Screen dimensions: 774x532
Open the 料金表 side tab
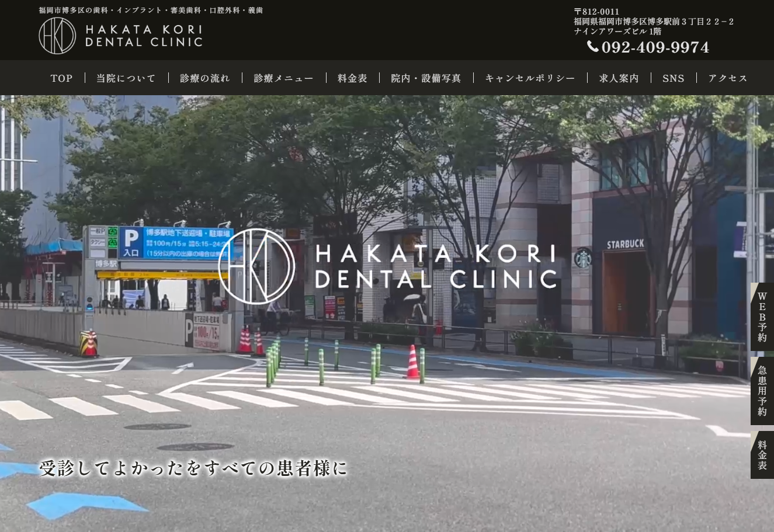(x=762, y=455)
